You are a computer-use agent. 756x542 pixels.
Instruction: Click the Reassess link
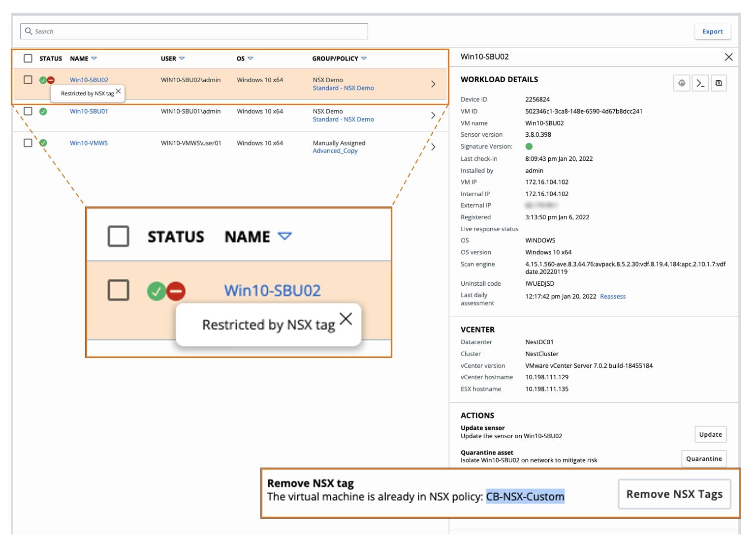(613, 297)
